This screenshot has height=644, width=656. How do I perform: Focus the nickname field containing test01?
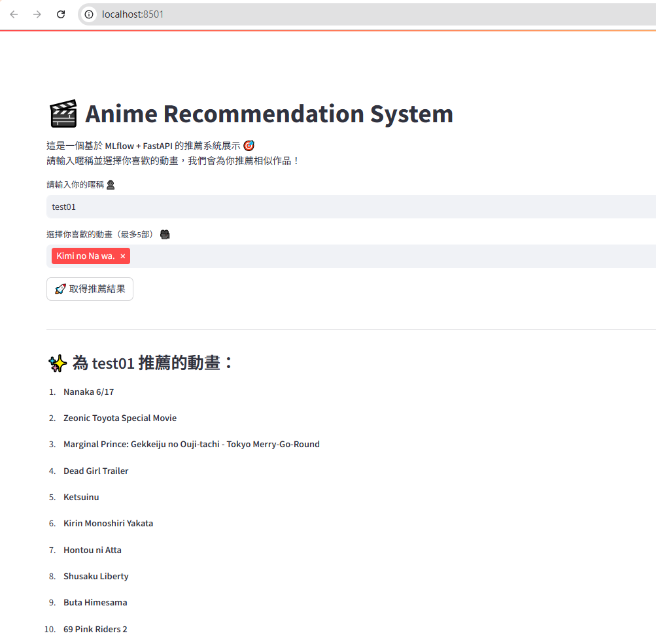351,207
